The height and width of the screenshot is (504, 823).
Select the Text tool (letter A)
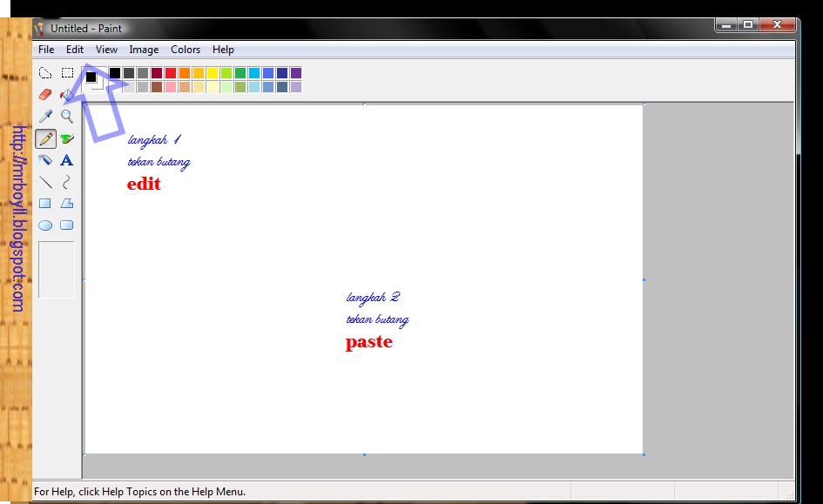coord(67,160)
